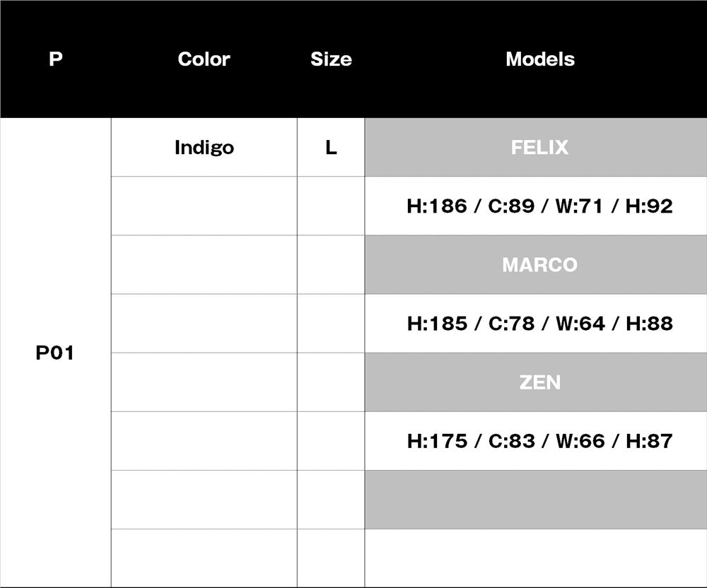Select the Indigo color cell

[204, 148]
